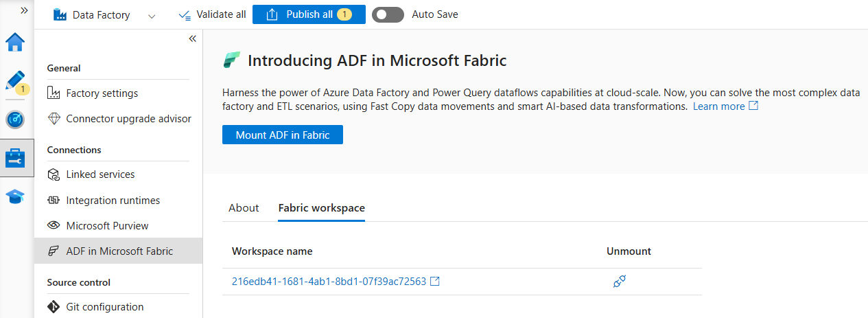Screen dimensions: 868x318
Task: Click the Publish all button
Action: point(309,14)
